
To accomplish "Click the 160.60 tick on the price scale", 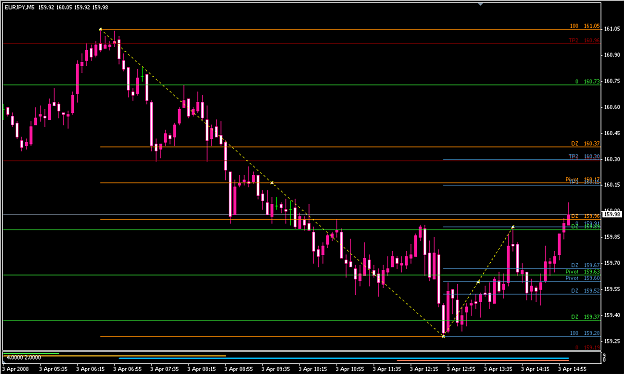I will pos(612,107).
